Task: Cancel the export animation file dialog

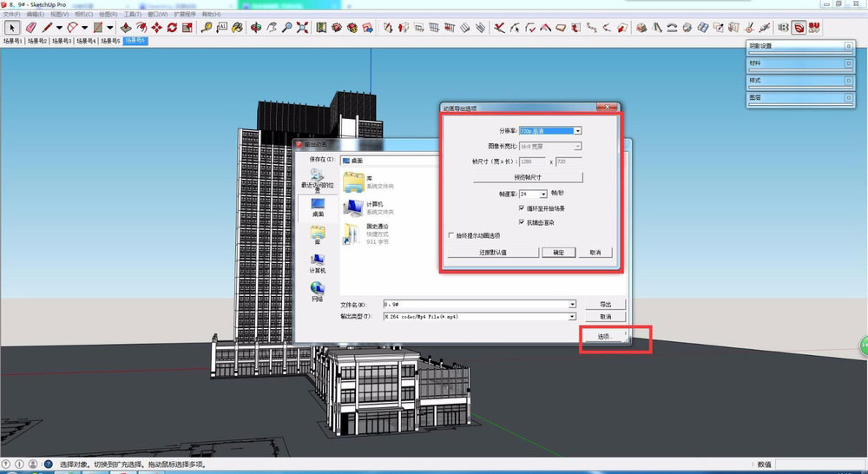Action: point(606,317)
